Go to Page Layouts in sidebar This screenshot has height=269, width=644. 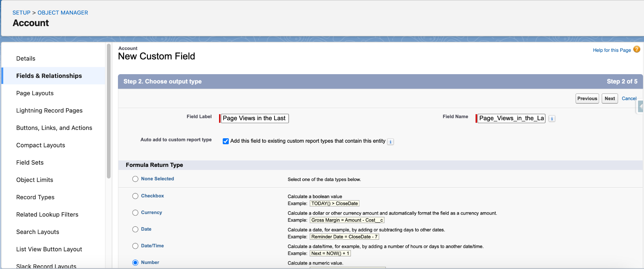[35, 93]
